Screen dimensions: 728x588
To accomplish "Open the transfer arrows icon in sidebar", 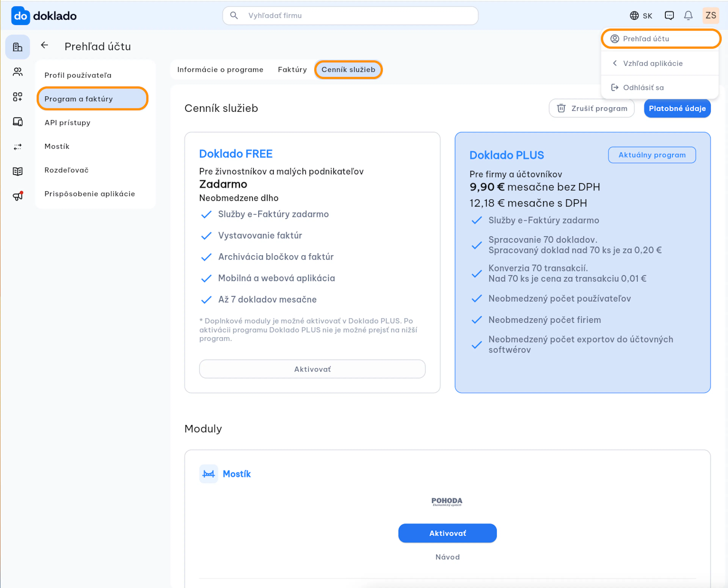I will [18, 147].
